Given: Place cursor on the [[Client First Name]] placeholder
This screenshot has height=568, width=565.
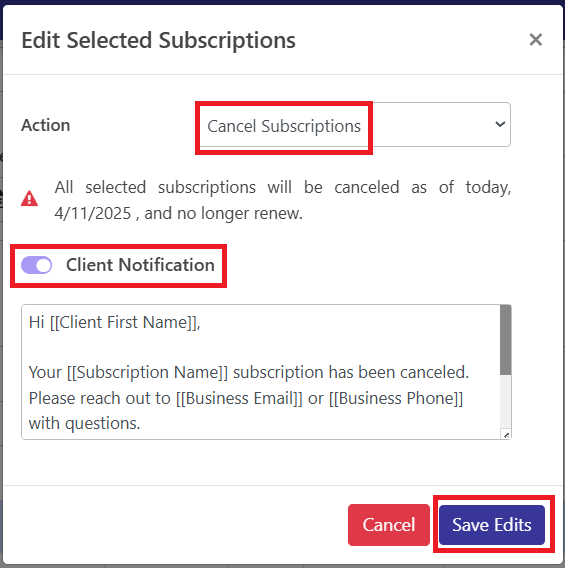Looking at the screenshot, I should click(124, 322).
